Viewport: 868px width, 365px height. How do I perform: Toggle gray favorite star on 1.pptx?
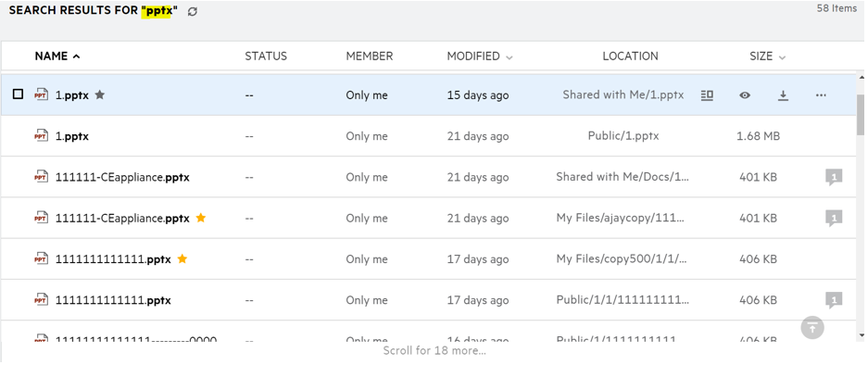pos(100,94)
